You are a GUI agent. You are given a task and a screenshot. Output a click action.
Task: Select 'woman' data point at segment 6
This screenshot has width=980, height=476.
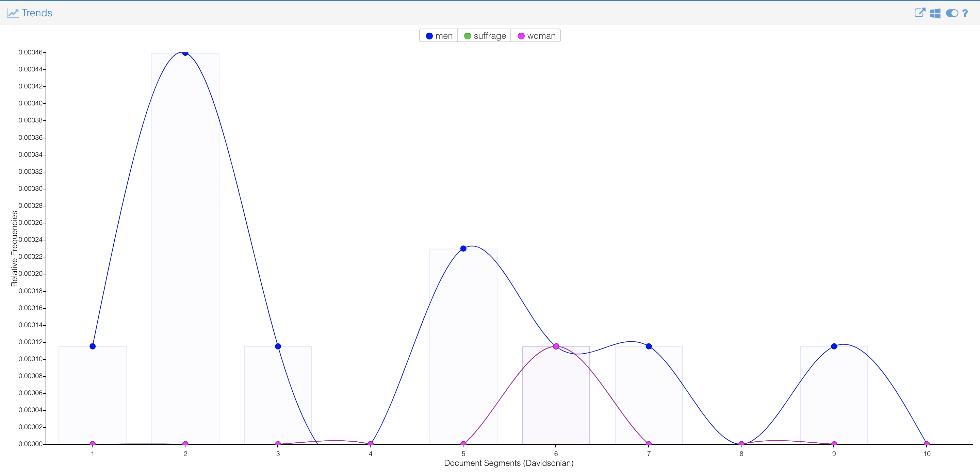(556, 346)
